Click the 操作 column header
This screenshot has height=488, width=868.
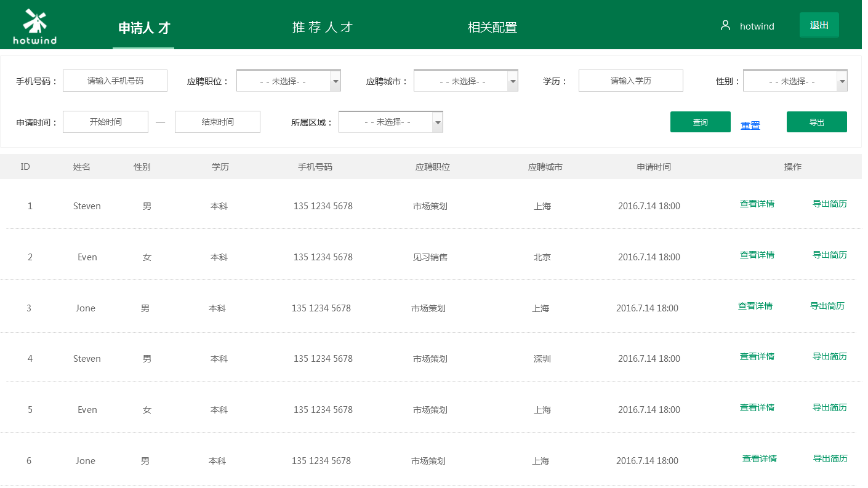pyautogui.click(x=793, y=167)
